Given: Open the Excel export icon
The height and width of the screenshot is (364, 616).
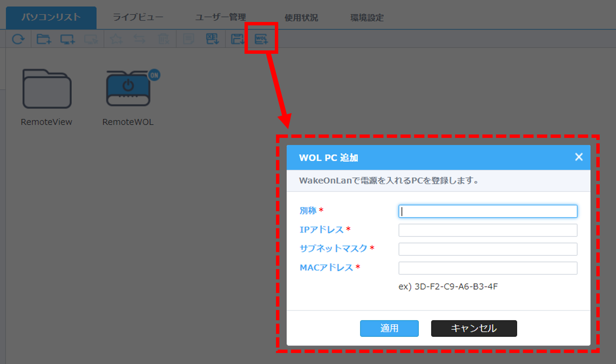Looking at the screenshot, I should [x=212, y=38].
